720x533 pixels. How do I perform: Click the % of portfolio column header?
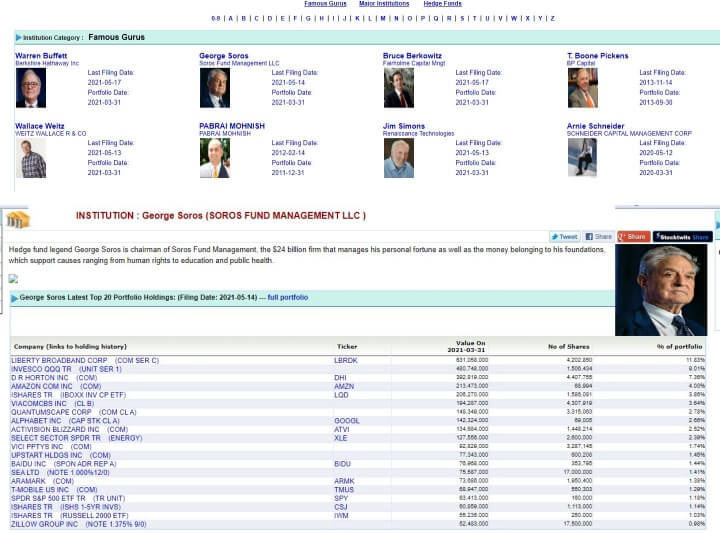679,347
